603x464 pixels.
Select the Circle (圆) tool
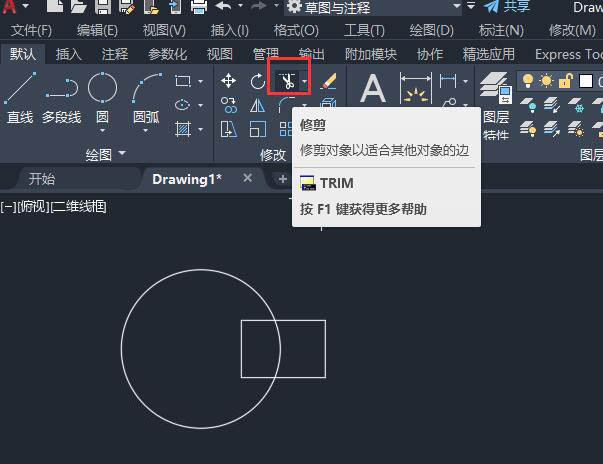(102, 88)
